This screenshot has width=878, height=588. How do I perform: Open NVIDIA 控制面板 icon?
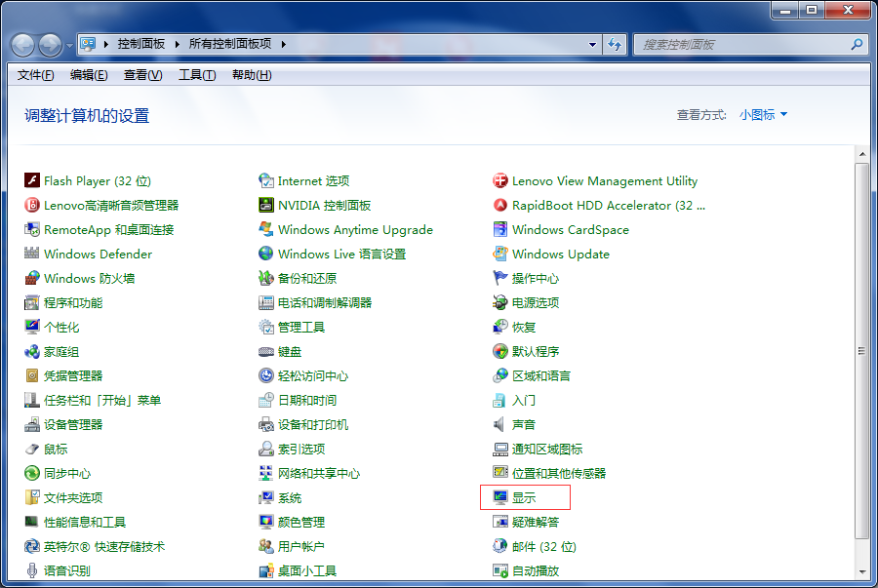[266, 205]
